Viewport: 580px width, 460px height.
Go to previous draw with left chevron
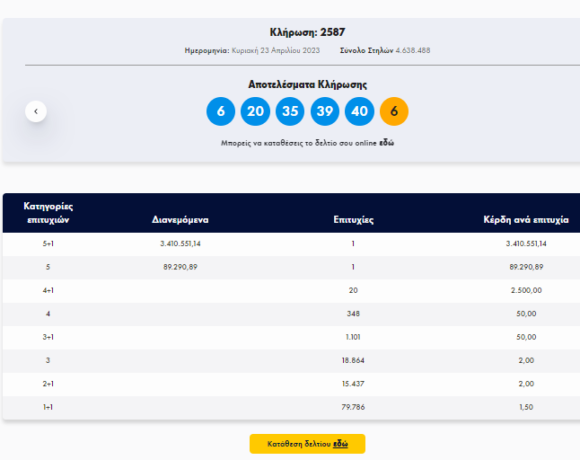(36, 111)
